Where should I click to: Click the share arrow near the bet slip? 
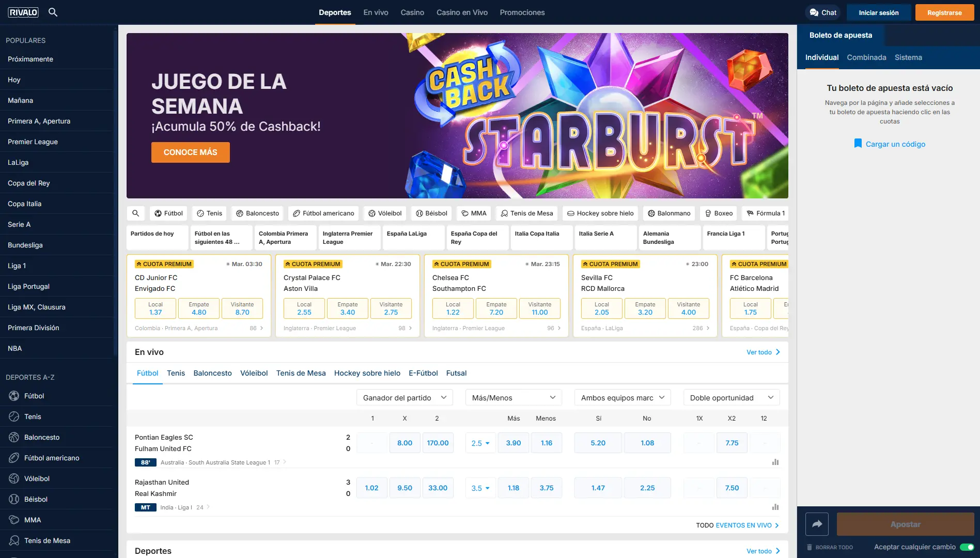pos(817,524)
